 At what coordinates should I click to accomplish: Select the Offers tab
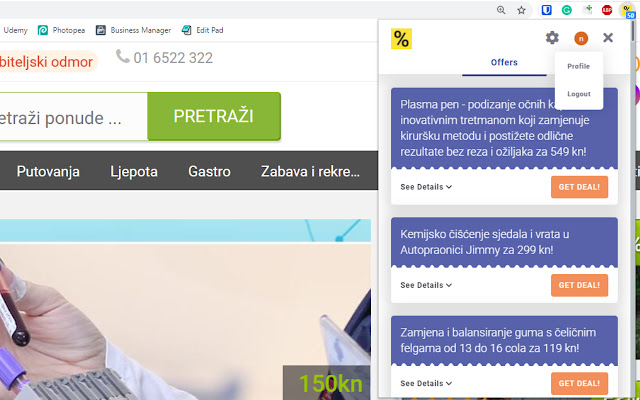click(504, 62)
